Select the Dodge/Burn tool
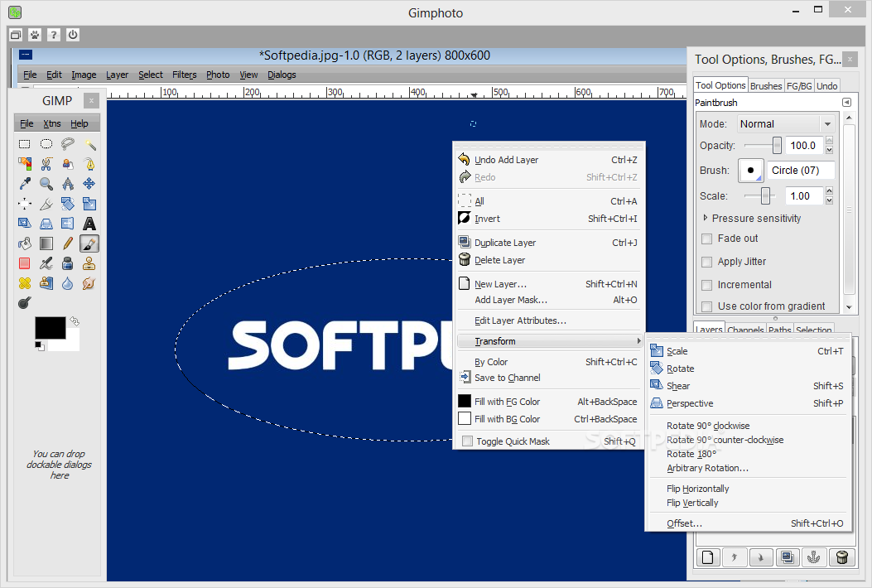This screenshot has width=872, height=588. [x=25, y=303]
